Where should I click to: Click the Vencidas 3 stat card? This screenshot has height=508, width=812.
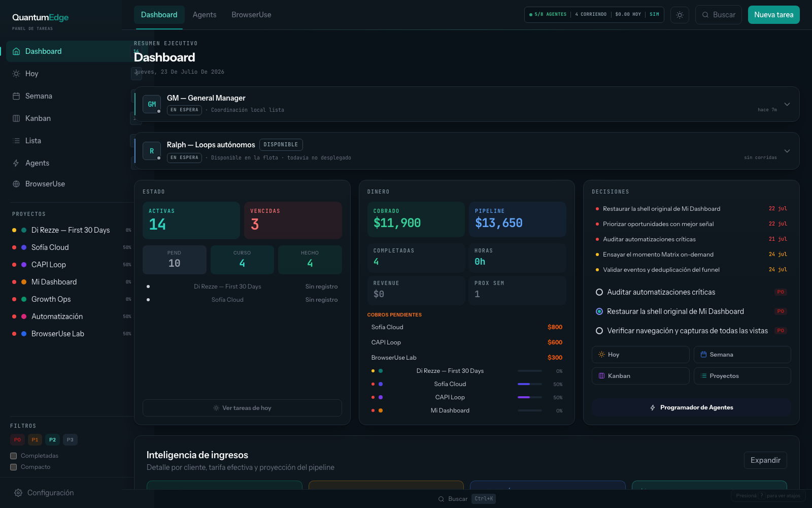pyautogui.click(x=293, y=220)
